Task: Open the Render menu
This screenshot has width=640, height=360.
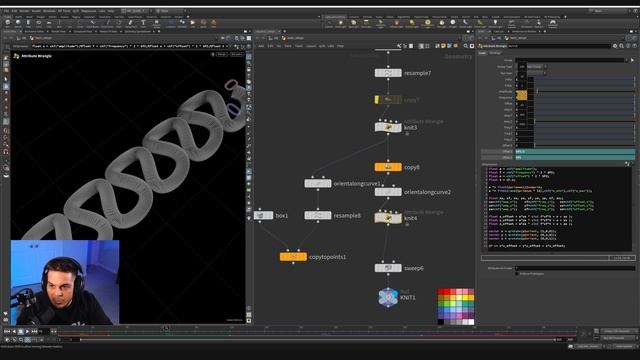Action: pos(24,11)
